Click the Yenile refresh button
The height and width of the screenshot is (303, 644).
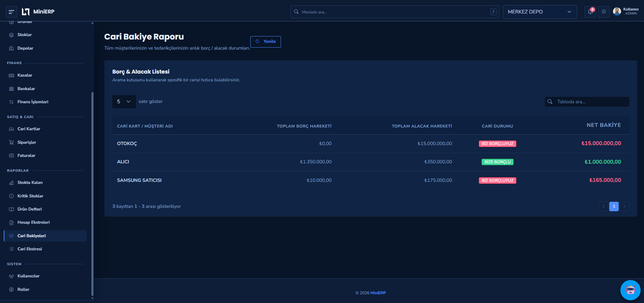point(265,42)
